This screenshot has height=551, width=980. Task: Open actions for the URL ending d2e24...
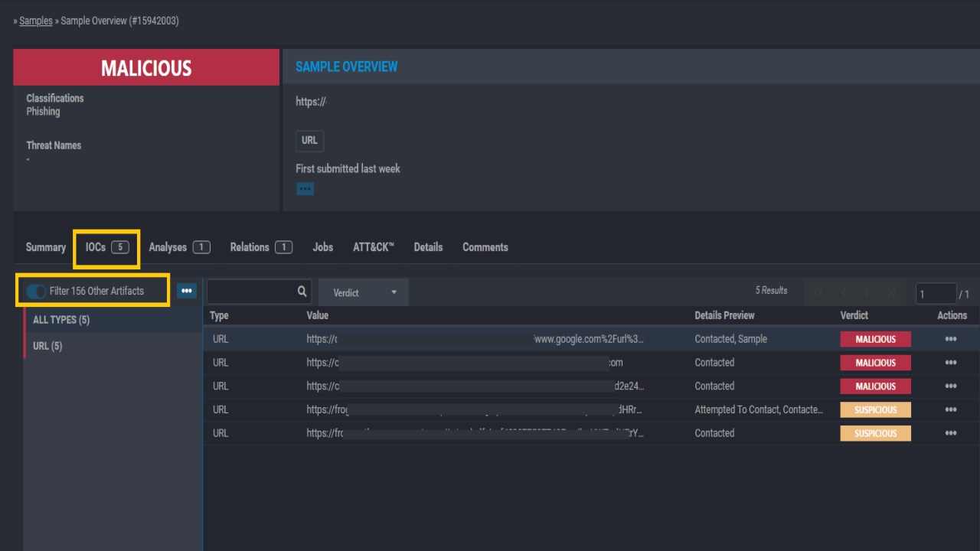click(951, 386)
